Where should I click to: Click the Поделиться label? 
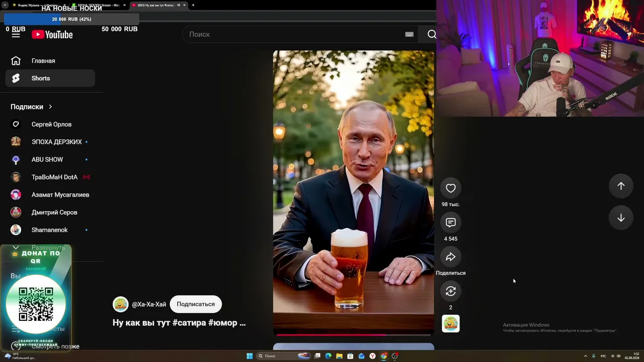coord(451,273)
